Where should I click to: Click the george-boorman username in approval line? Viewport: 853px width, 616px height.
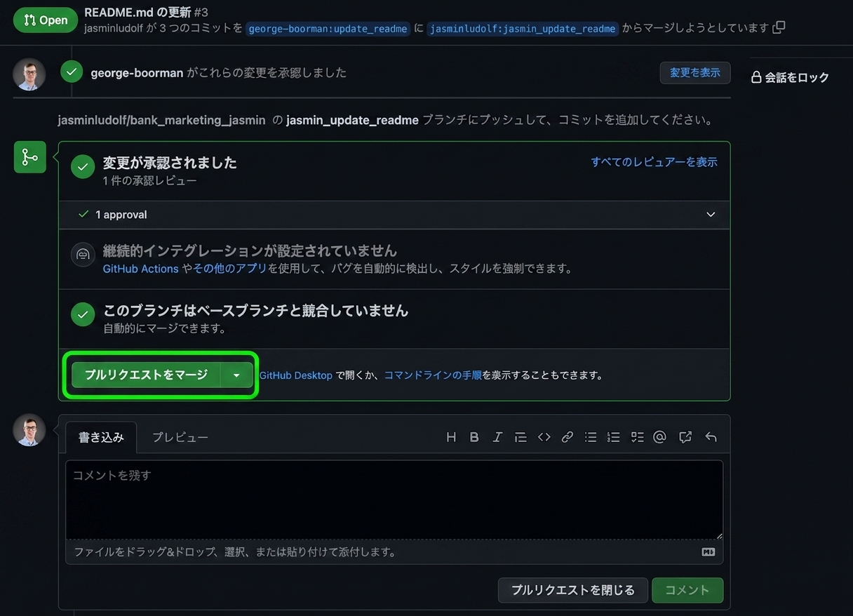(x=137, y=72)
